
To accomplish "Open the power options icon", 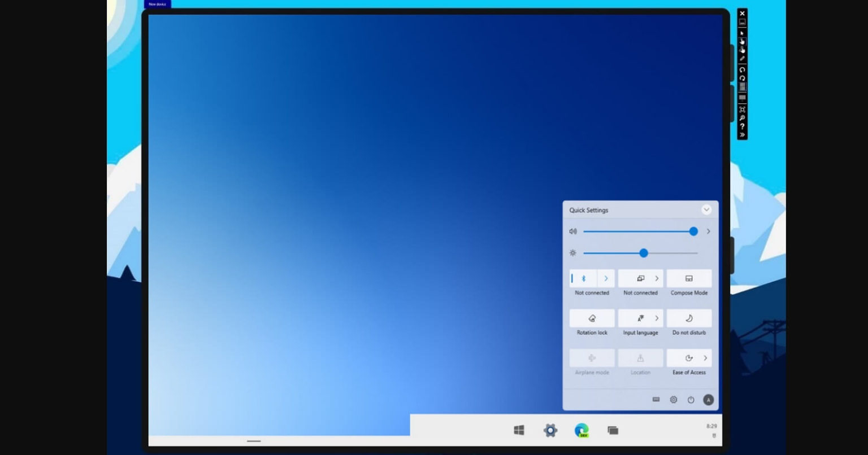I will pos(691,399).
